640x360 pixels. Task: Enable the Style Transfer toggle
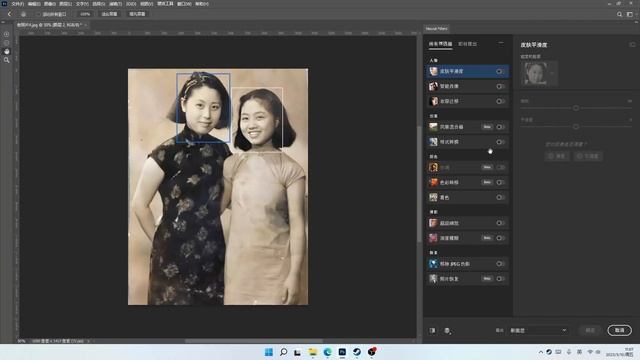[x=500, y=142]
